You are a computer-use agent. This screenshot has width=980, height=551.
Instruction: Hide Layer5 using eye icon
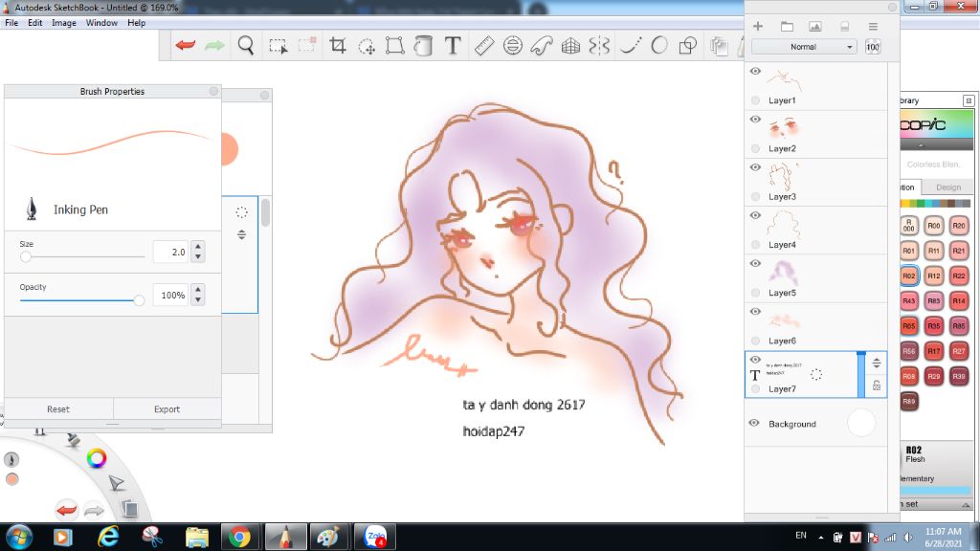(x=755, y=264)
